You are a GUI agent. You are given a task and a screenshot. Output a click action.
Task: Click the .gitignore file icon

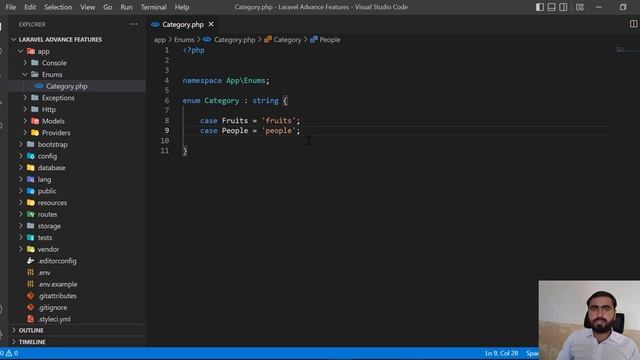coord(31,307)
